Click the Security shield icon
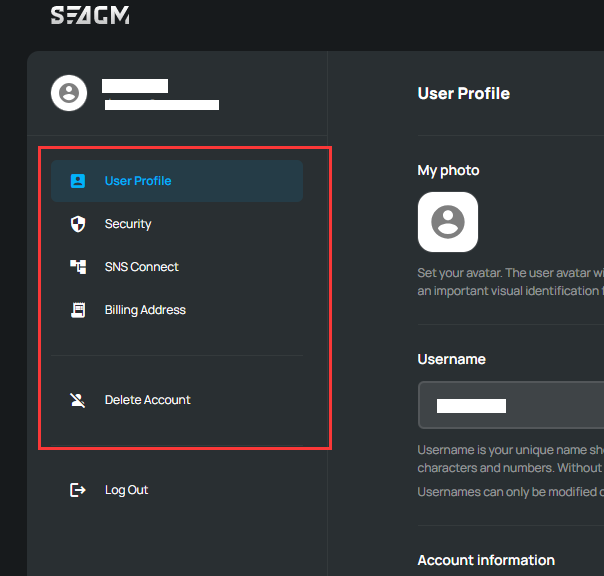The height and width of the screenshot is (576, 604). pyautogui.click(x=78, y=224)
